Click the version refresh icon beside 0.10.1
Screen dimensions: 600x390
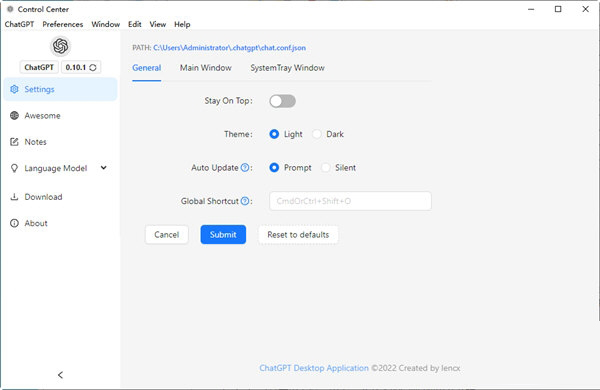coord(93,67)
